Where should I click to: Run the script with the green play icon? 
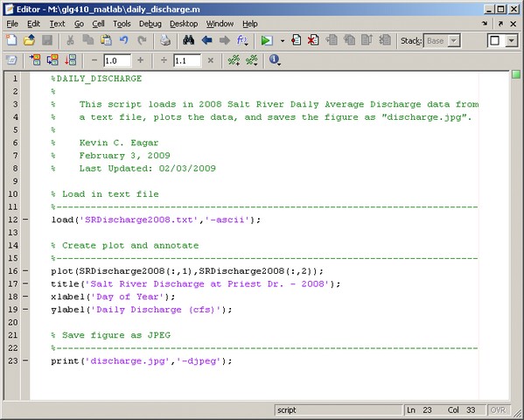[x=266, y=40]
